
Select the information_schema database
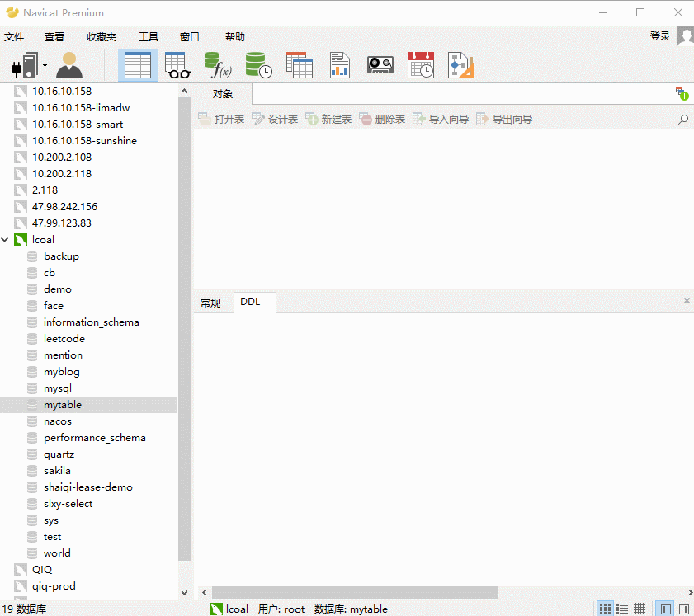pos(91,322)
